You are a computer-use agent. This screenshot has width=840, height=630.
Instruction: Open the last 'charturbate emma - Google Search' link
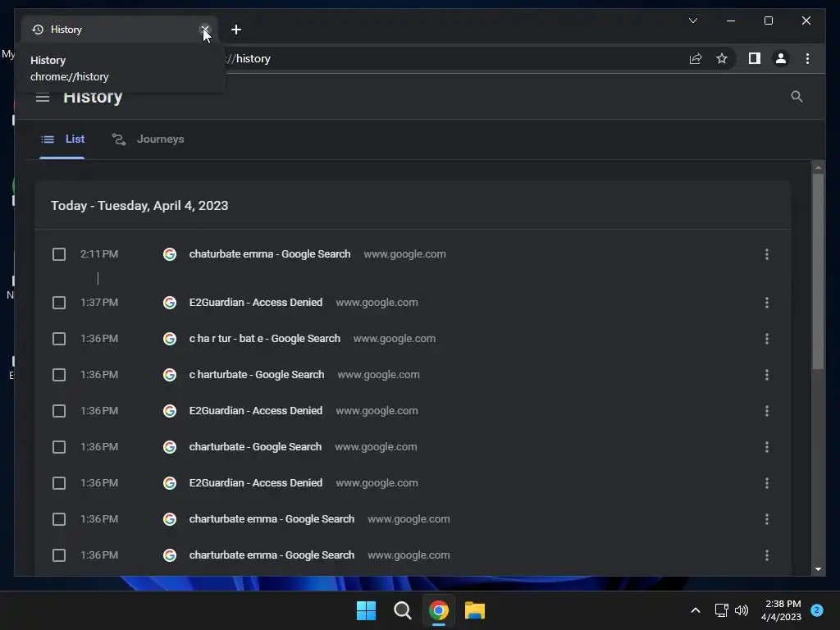(272, 555)
